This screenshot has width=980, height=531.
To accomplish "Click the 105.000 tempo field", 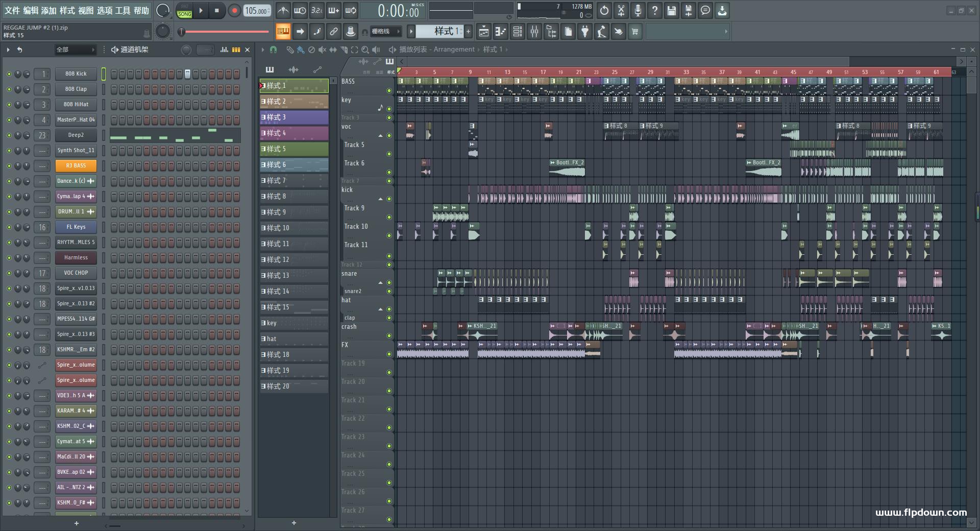I will point(257,11).
